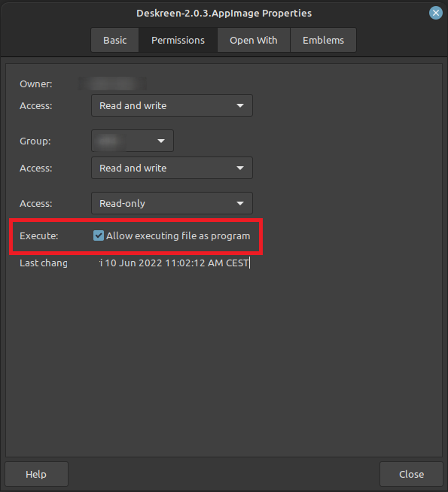Select the Permissions tab
The width and height of the screenshot is (448, 492).
[178, 40]
